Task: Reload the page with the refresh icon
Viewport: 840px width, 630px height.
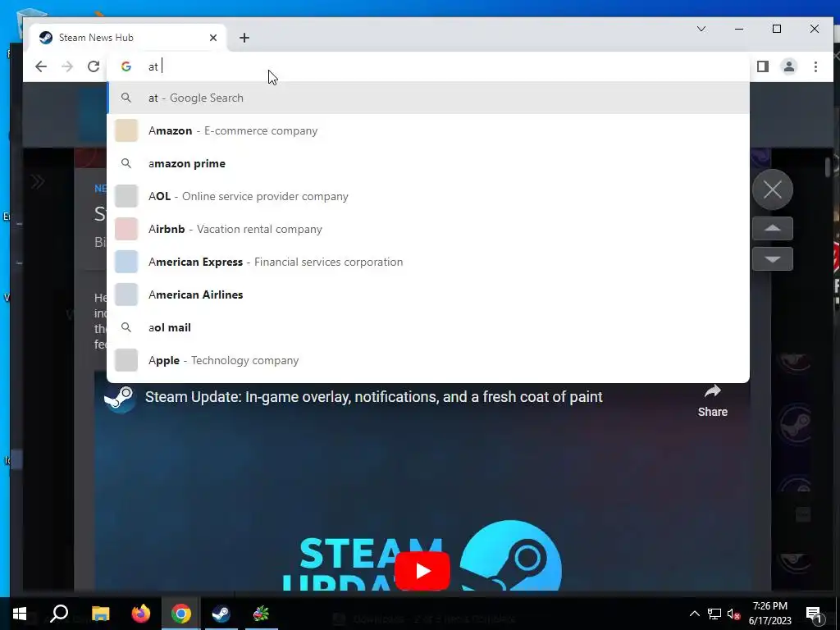Action: pyautogui.click(x=94, y=66)
